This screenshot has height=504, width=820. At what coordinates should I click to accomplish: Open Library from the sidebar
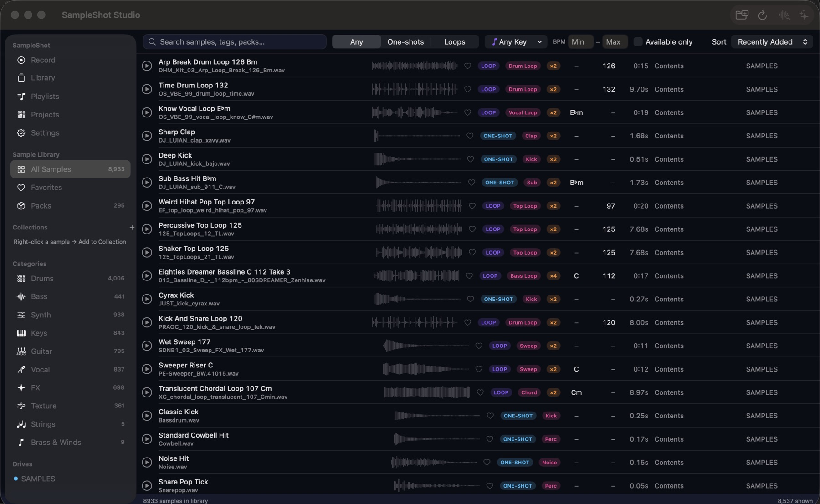point(43,78)
